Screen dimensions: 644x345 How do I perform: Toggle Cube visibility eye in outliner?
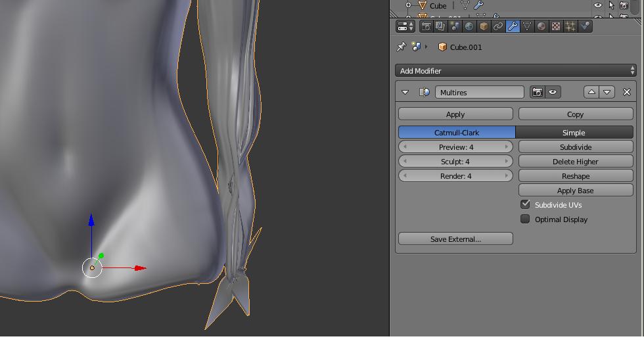(598, 5)
